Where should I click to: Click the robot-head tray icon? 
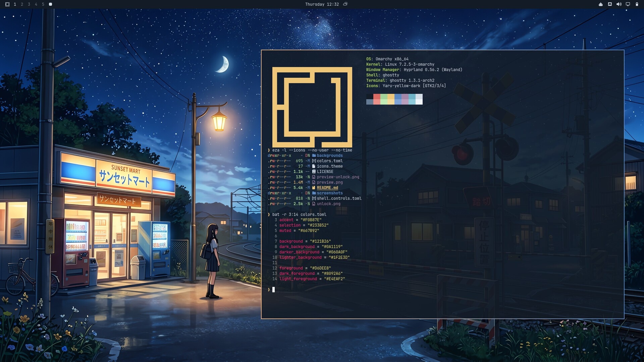[601, 4]
